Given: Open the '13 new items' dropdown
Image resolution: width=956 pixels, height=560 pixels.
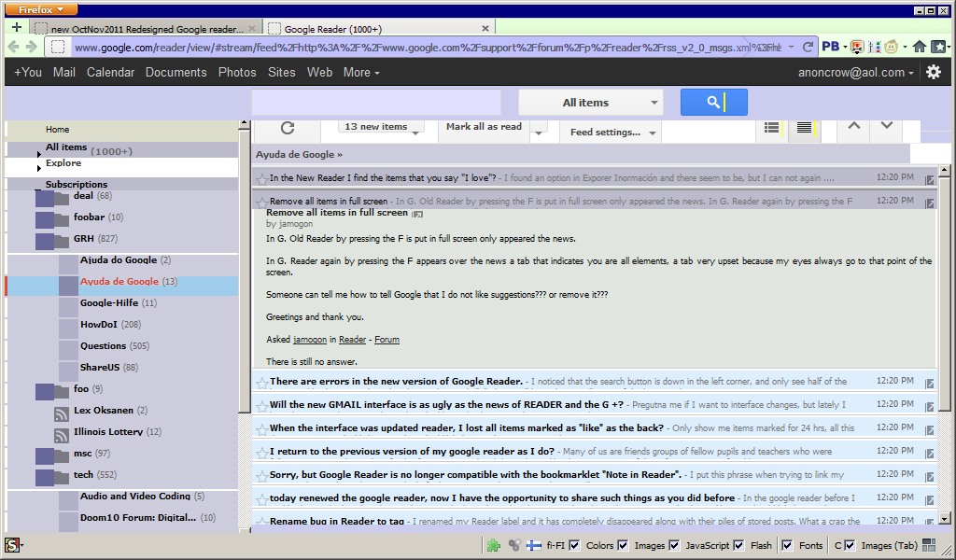Looking at the screenshot, I should tap(381, 127).
